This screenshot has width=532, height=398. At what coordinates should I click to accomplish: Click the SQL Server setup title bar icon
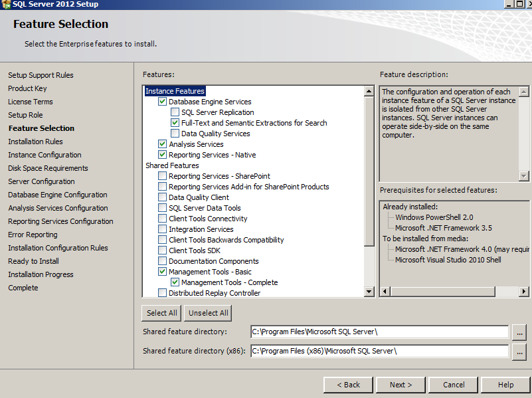[x=6, y=5]
